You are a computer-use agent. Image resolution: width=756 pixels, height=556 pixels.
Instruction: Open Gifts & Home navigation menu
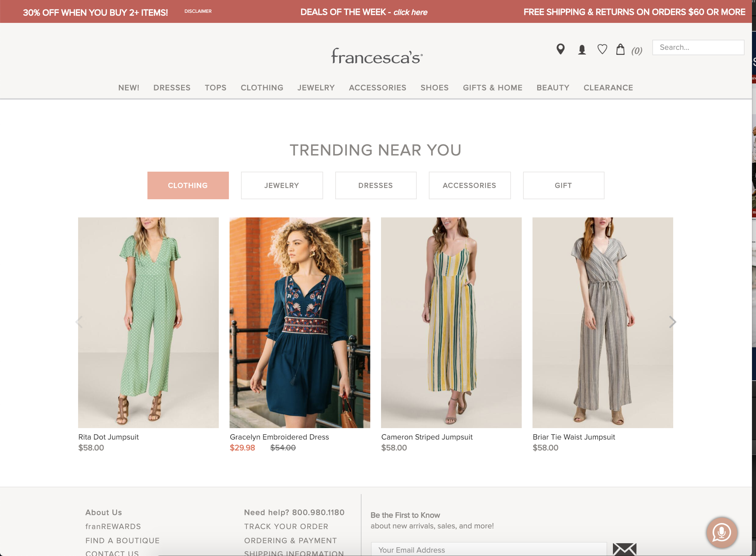point(492,88)
